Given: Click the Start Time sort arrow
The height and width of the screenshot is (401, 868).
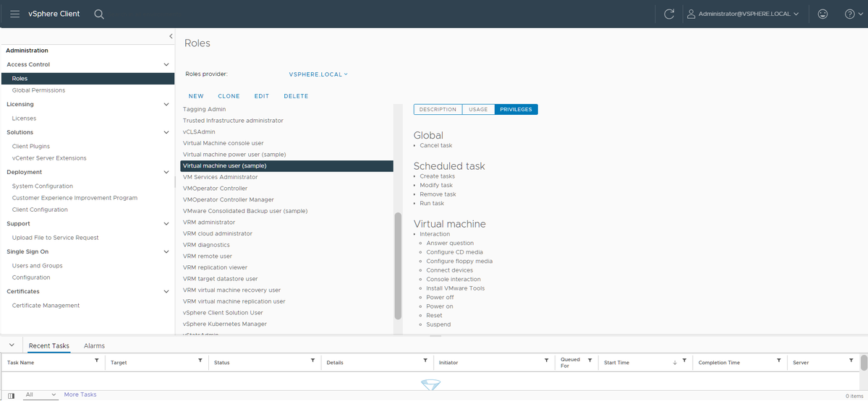Looking at the screenshot, I should pos(675,362).
